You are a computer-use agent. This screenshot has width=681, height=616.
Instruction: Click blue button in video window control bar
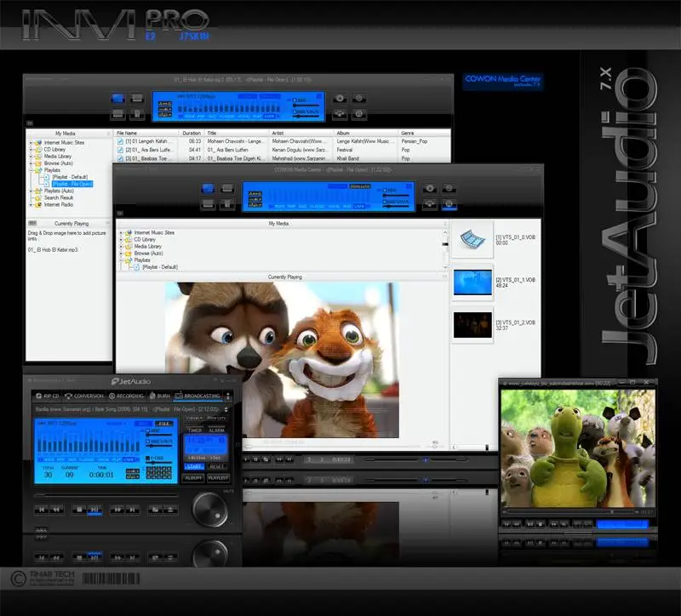tap(622, 524)
